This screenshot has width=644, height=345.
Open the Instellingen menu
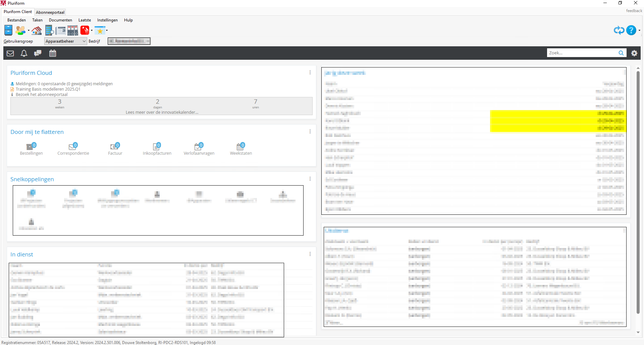pos(107,20)
